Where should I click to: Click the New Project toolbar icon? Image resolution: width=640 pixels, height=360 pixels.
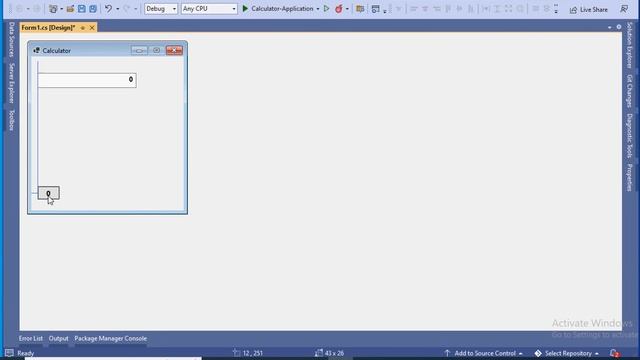coord(53,9)
